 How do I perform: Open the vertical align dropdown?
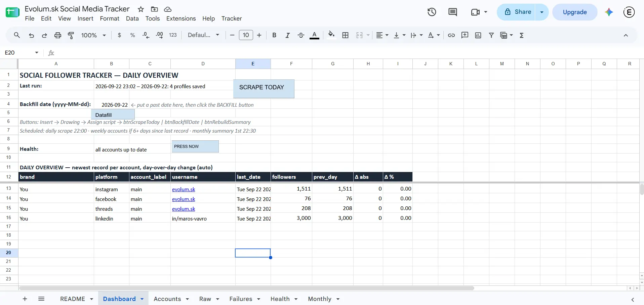399,35
